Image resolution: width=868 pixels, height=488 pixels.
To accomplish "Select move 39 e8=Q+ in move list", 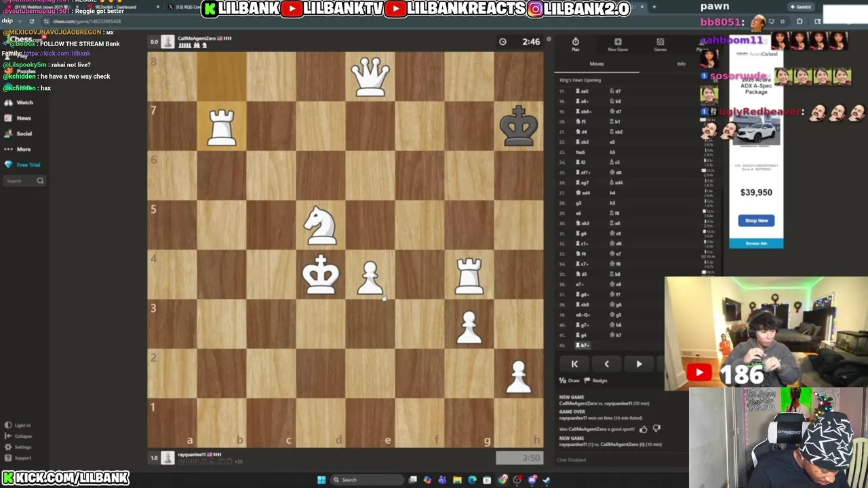I will 583,315.
